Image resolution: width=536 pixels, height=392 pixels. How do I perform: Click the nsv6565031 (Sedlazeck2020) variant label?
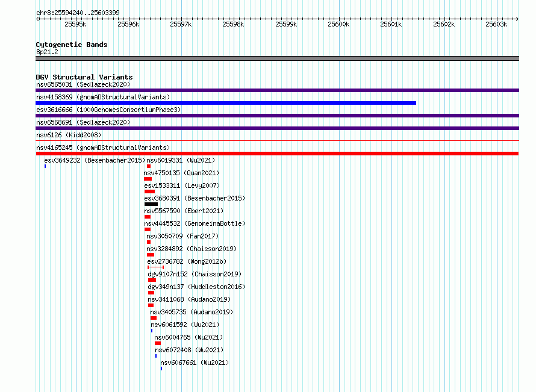[x=83, y=84]
